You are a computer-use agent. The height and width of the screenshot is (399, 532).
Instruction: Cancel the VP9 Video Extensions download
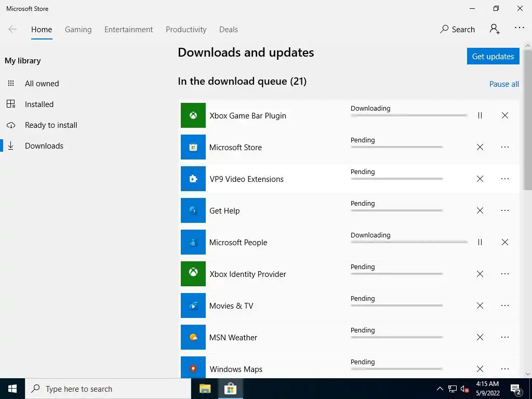(x=480, y=179)
